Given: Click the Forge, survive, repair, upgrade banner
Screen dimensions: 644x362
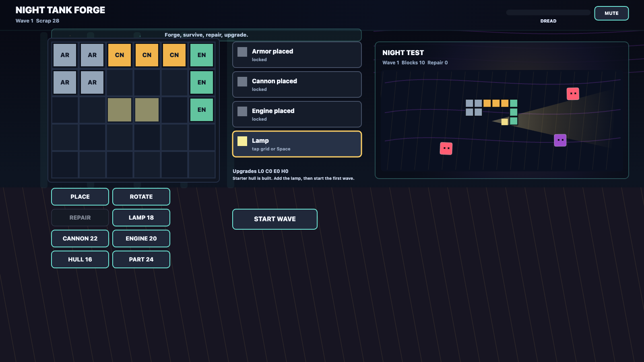Looking at the screenshot, I should 206,35.
